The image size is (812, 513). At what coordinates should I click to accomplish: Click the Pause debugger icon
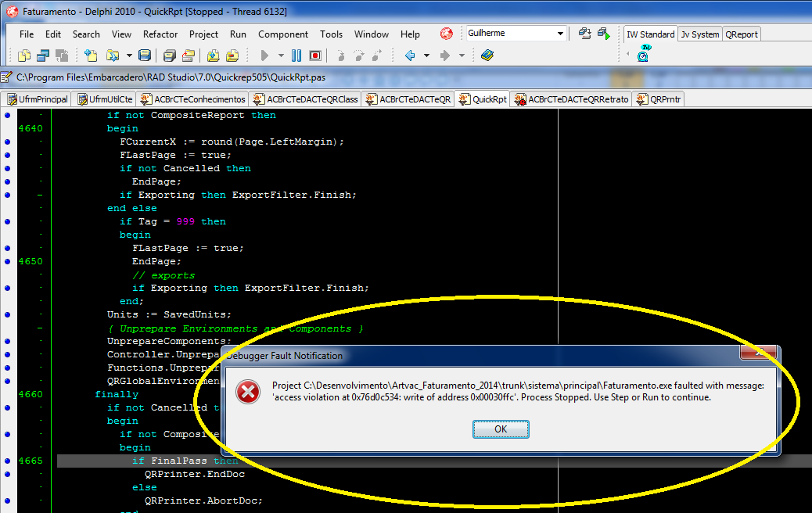(296, 56)
